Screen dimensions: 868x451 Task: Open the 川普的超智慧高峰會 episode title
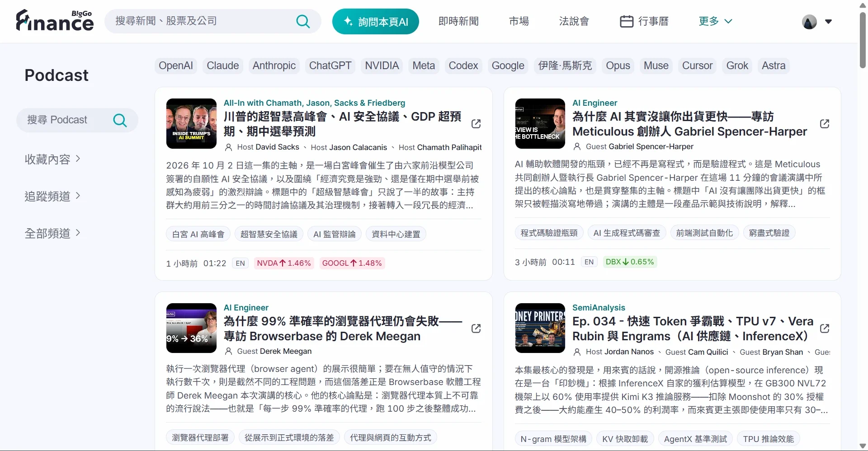coord(342,124)
